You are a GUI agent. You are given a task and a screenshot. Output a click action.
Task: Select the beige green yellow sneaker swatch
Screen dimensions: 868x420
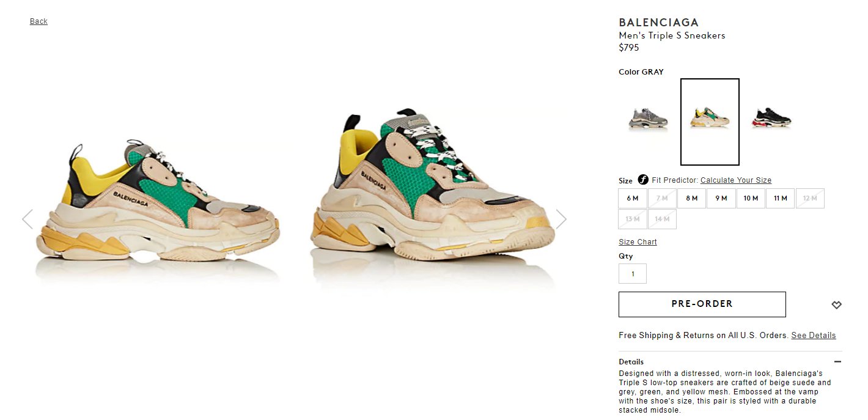(710, 122)
